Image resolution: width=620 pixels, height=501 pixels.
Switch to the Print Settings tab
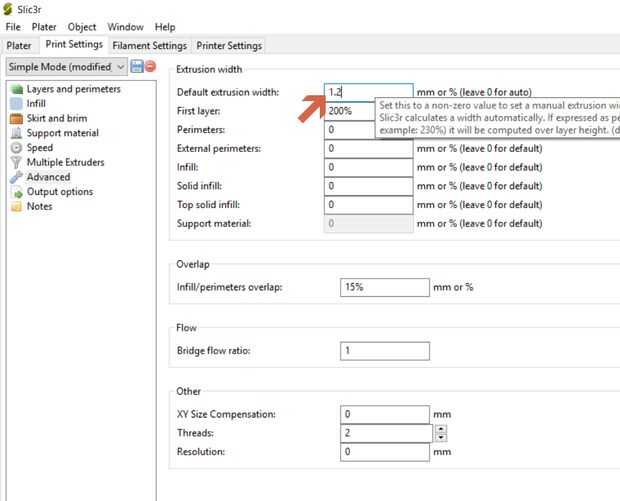coord(74,44)
